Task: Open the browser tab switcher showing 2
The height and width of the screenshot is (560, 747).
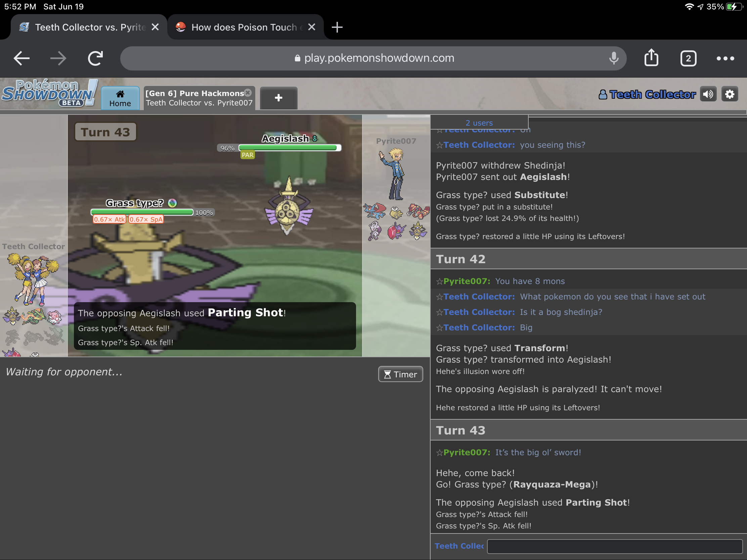Action: [x=688, y=58]
